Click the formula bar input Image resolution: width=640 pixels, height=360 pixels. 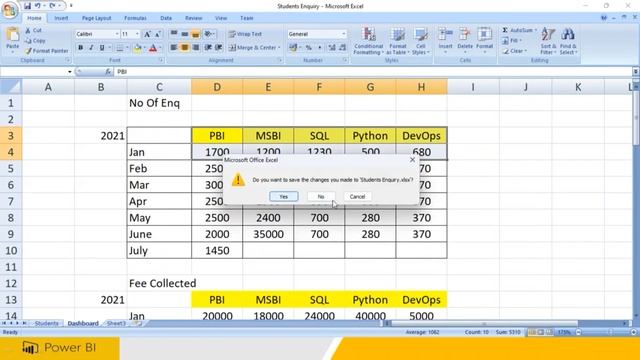coord(373,72)
